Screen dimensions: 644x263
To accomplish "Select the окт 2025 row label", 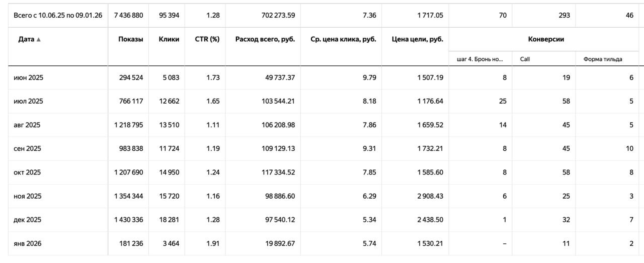I will coord(27,172).
